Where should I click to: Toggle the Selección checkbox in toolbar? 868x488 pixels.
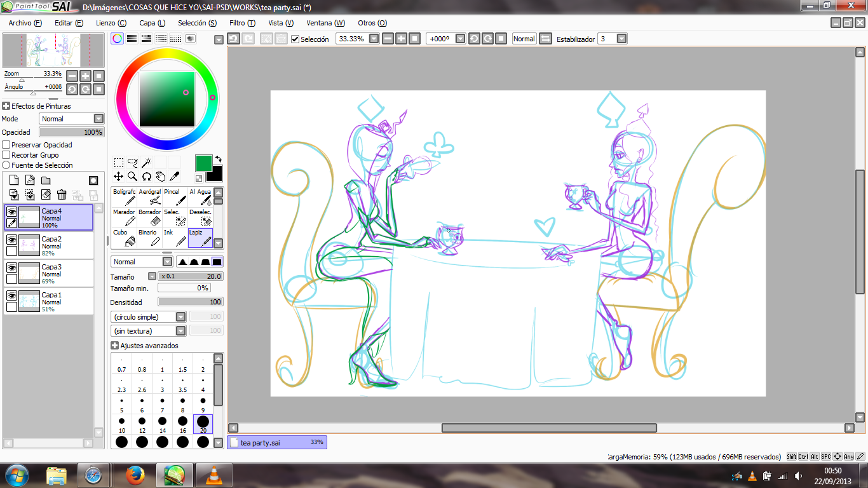pos(295,39)
